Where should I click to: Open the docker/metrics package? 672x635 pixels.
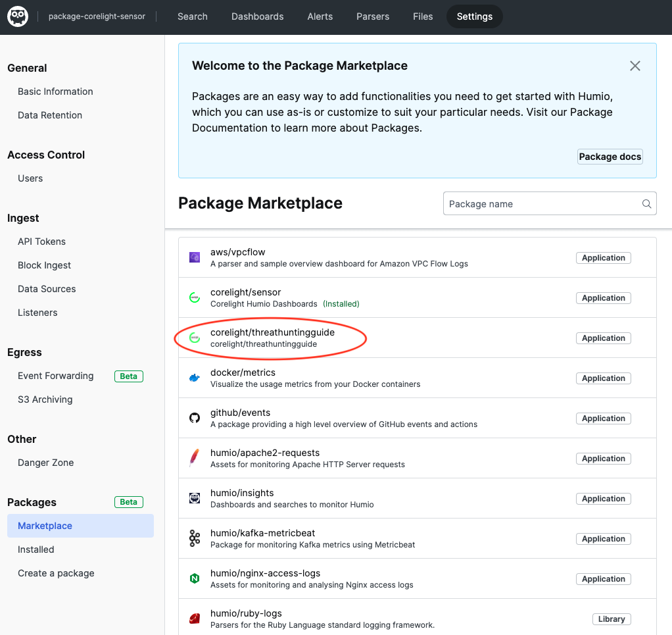[418, 378]
